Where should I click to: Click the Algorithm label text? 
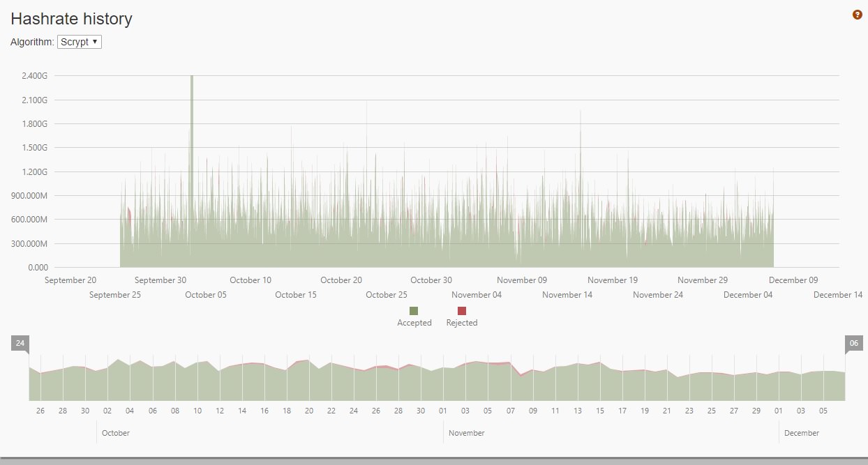point(32,42)
